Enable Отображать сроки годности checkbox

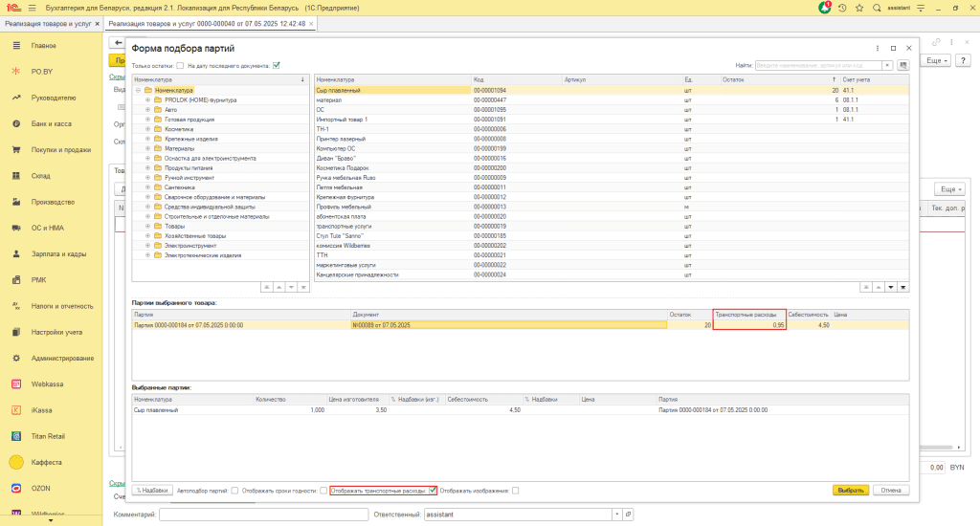323,491
